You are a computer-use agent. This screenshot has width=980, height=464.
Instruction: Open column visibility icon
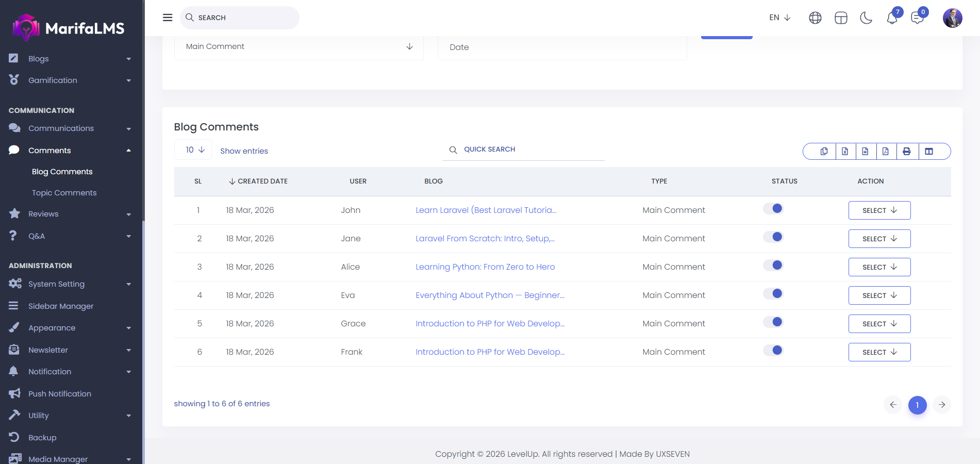(929, 151)
